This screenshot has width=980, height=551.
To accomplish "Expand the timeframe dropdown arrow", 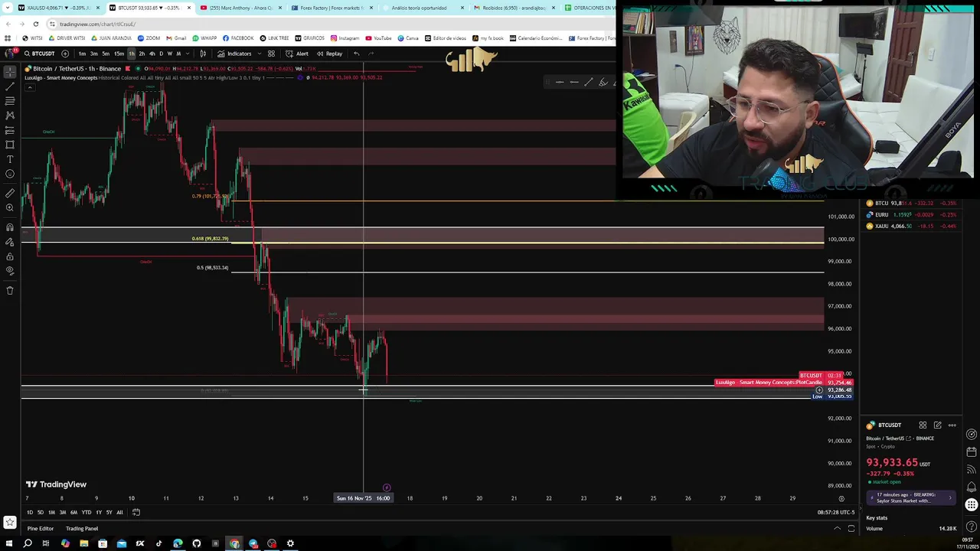I will [188, 54].
